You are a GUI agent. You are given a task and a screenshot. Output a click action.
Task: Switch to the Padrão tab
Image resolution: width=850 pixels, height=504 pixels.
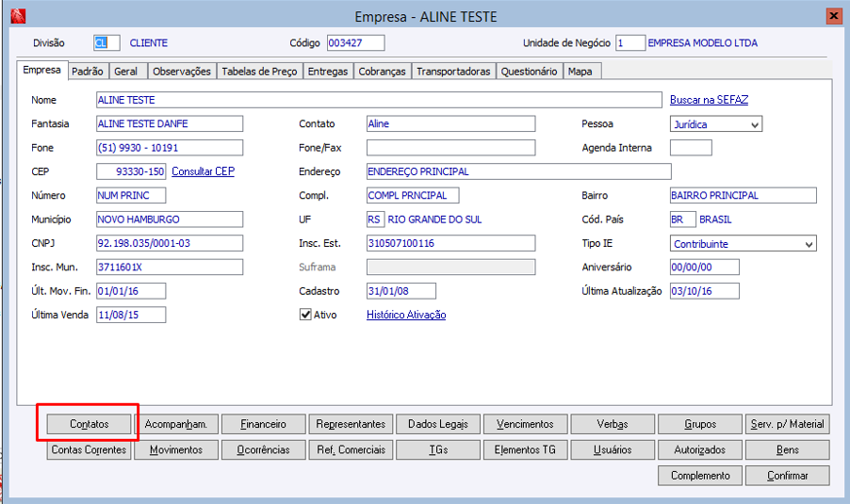[x=88, y=72]
